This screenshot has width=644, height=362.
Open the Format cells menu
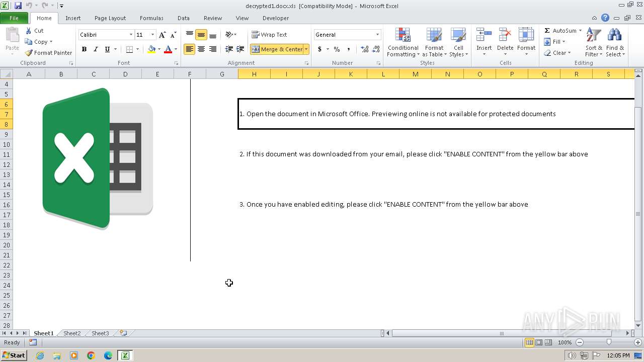526,42
